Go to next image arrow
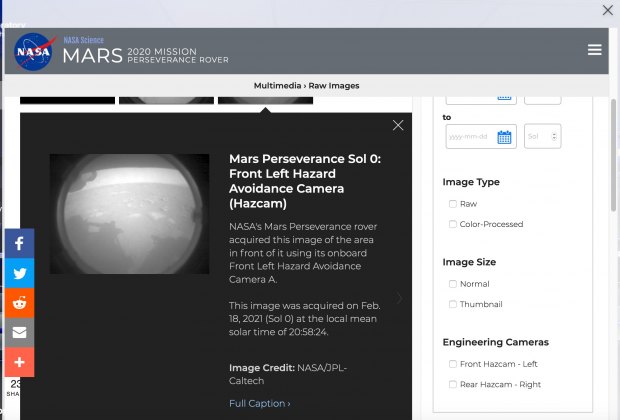620x420 pixels. [x=399, y=298]
